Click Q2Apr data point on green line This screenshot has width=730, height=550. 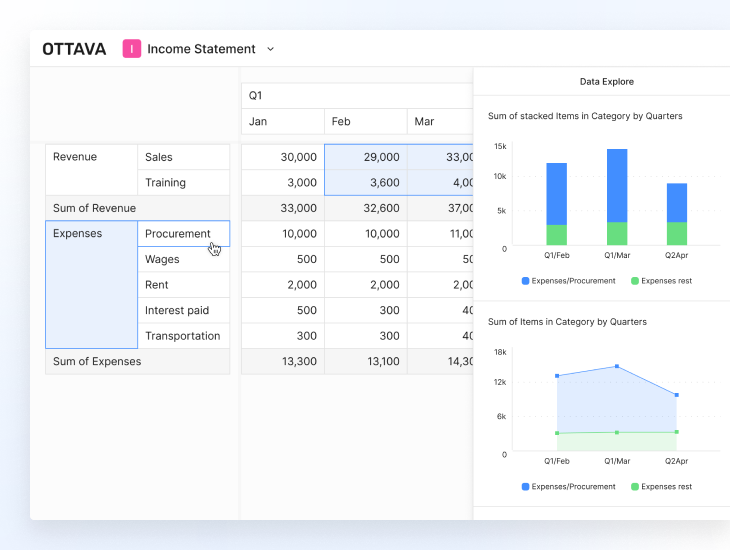pos(677,432)
